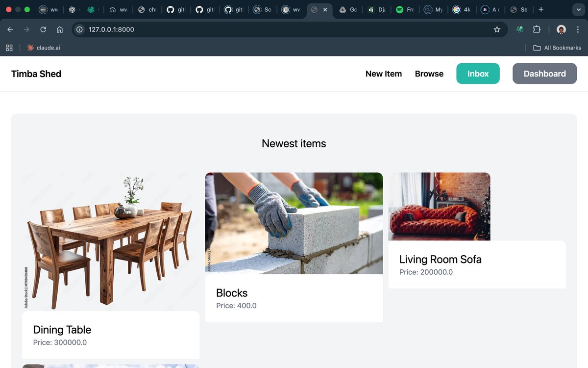Switch to the 'My' tab
The image size is (588, 368).
434,9
